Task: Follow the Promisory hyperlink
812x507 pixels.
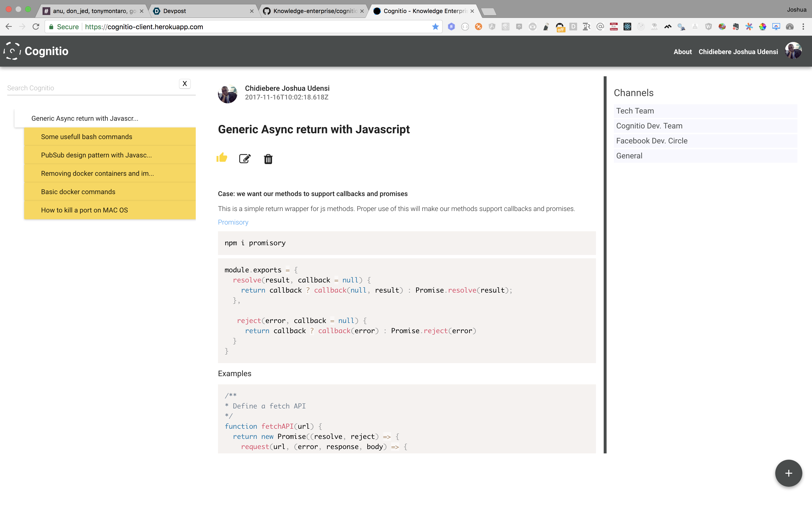Action: coord(233,222)
